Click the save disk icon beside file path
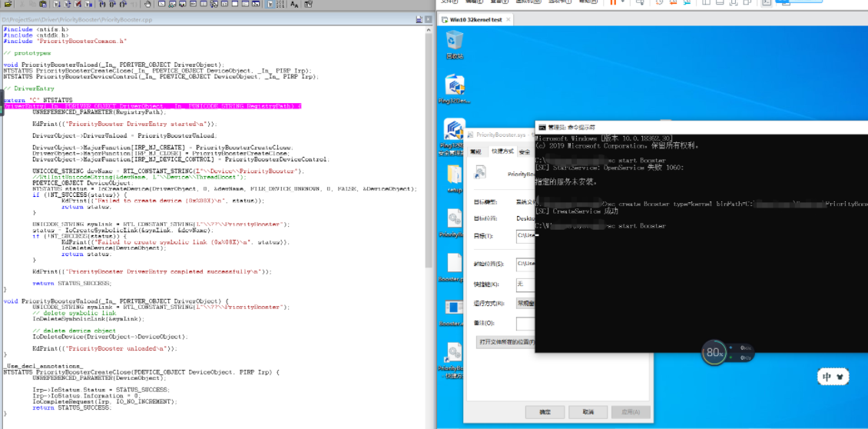Viewport: 868px width, 429px height. (x=419, y=19)
